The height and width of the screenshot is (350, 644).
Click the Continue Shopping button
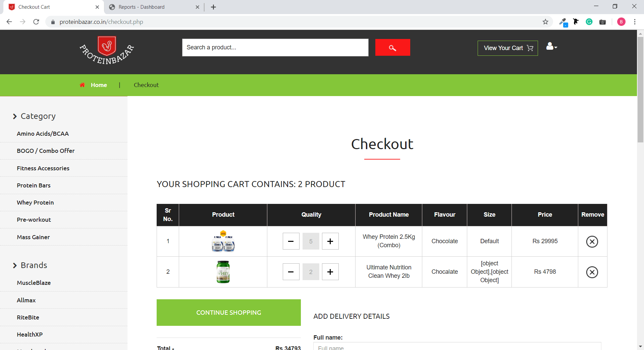[228, 312]
